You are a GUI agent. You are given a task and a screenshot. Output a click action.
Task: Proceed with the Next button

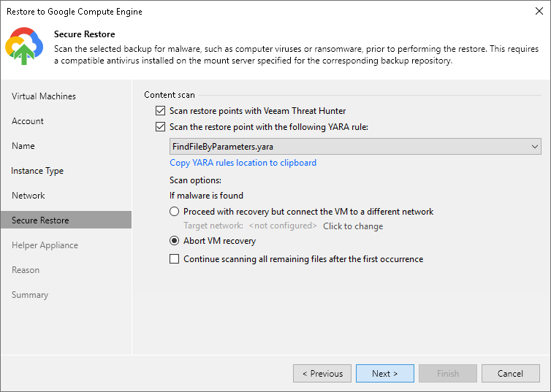pos(385,374)
